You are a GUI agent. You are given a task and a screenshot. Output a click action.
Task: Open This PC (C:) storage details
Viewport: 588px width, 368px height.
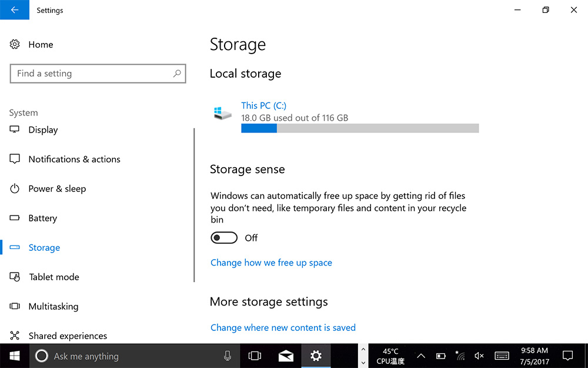[263, 105]
